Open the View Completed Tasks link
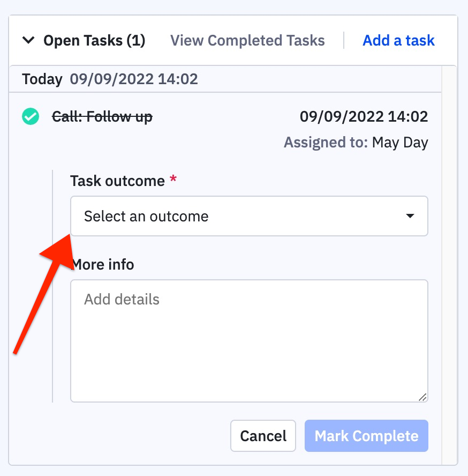Image resolution: width=468 pixels, height=476 pixels. pos(247,40)
